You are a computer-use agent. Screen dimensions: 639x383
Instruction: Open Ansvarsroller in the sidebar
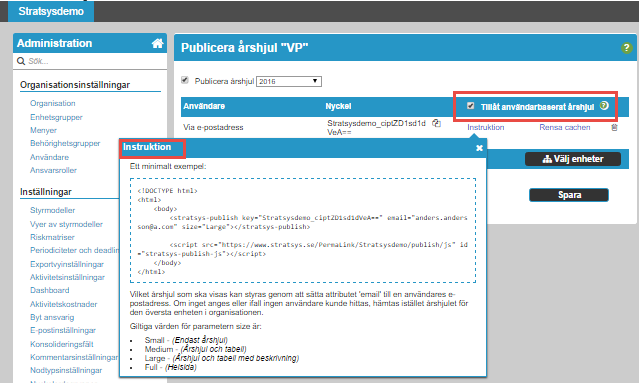point(53,170)
